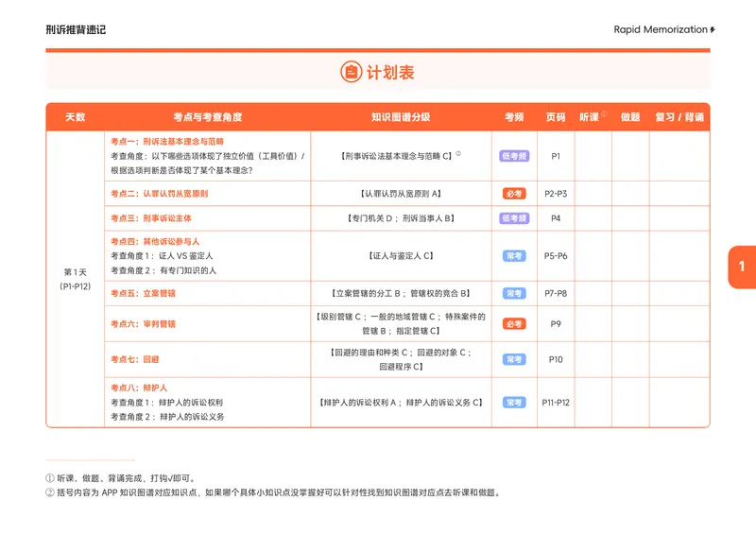
Task: Click the heading 考点八：辩护人
Action: [x=139, y=388]
